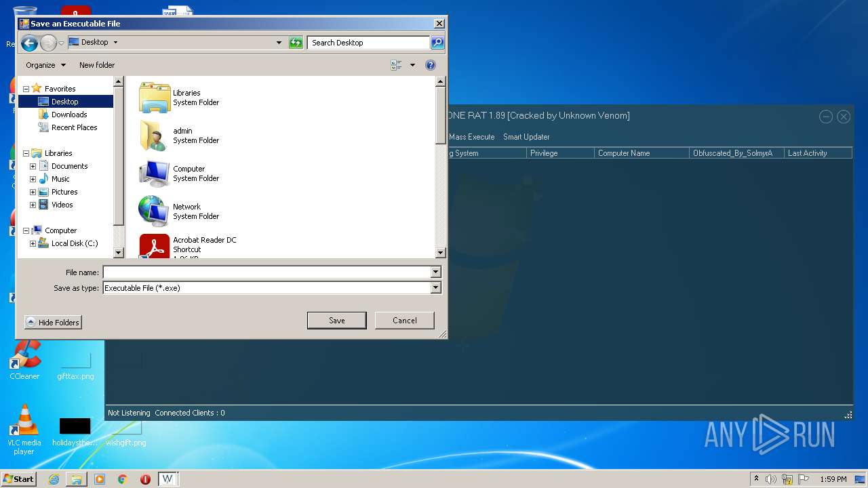
Task: Open the File name dropdown arrow
Action: tap(435, 272)
